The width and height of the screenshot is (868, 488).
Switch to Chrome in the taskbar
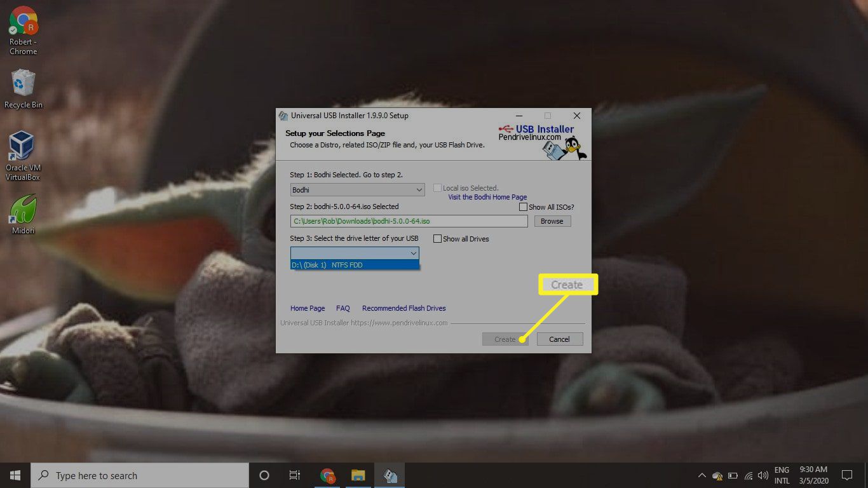pyautogui.click(x=328, y=475)
